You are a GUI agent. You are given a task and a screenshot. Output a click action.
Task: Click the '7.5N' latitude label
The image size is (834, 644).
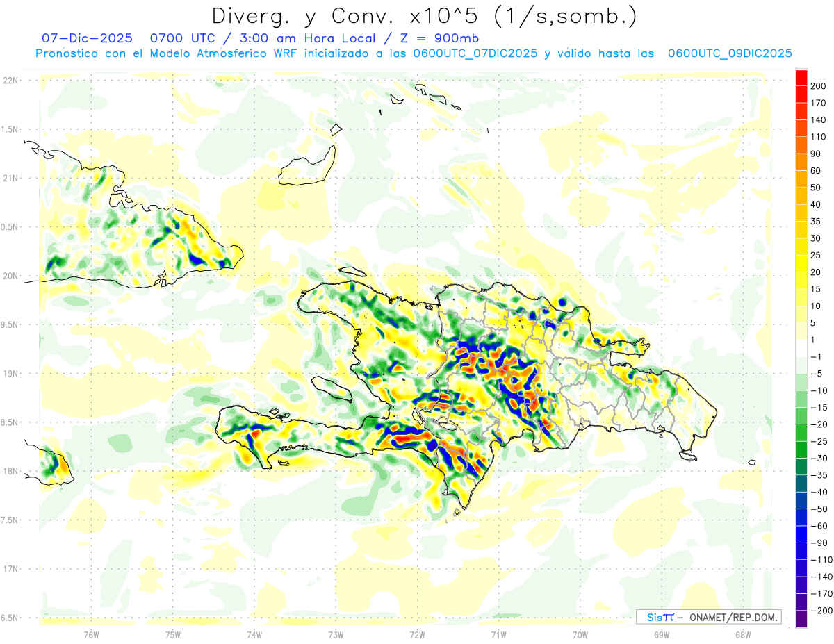point(10,520)
